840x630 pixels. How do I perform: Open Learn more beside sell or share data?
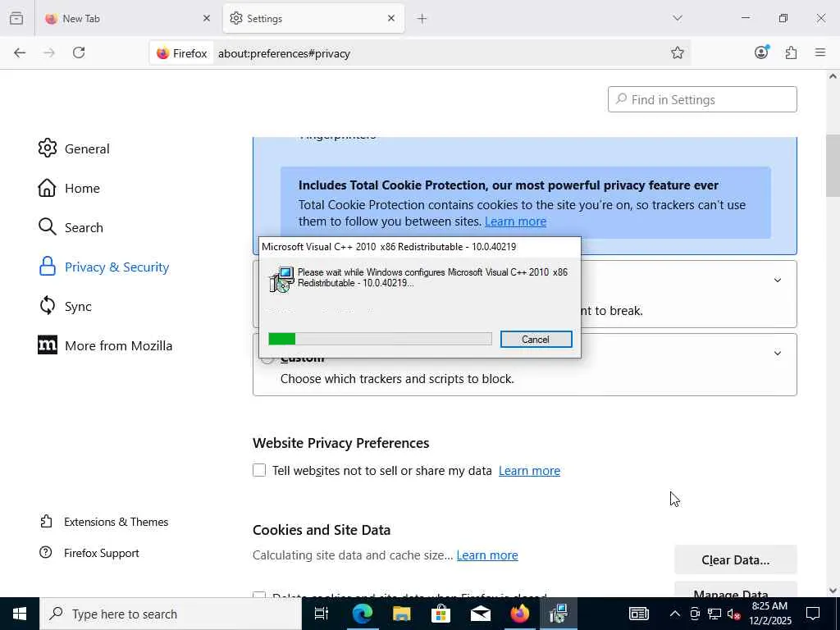click(529, 470)
